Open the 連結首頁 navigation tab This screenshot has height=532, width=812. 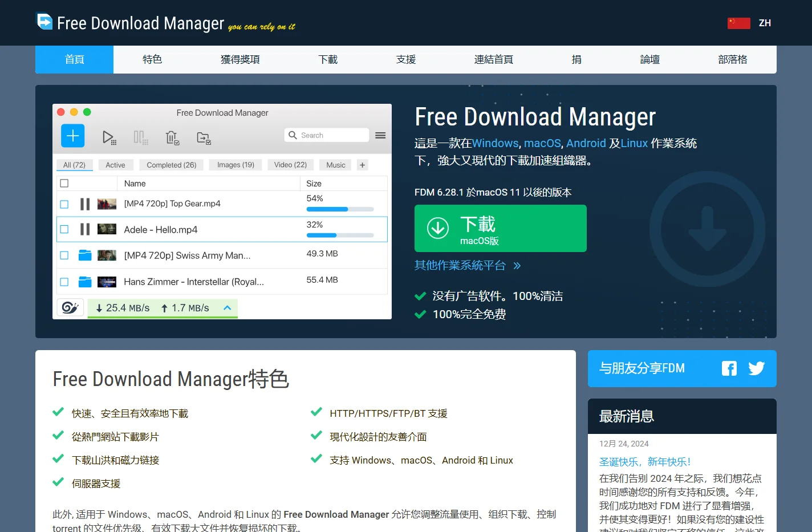pyautogui.click(x=494, y=59)
